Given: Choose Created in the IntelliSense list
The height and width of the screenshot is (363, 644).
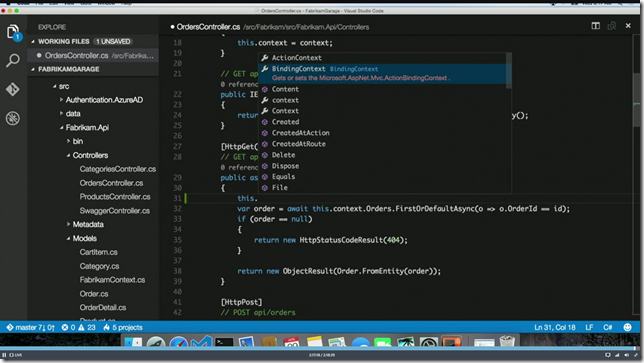Looking at the screenshot, I should click(x=382, y=122).
